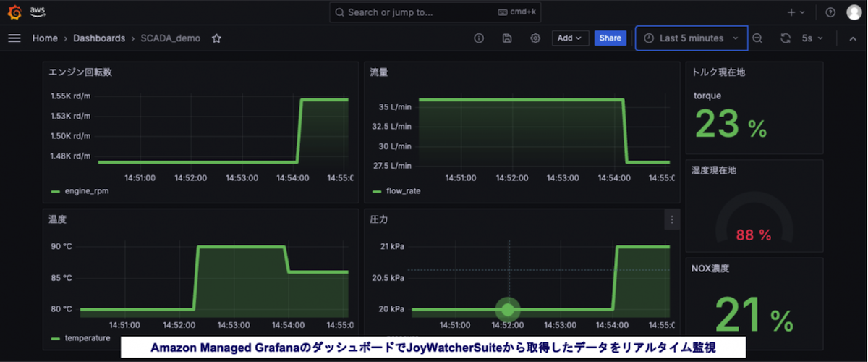868x362 pixels.
Task: Click the 21 % NOX value
Action: pyautogui.click(x=754, y=313)
